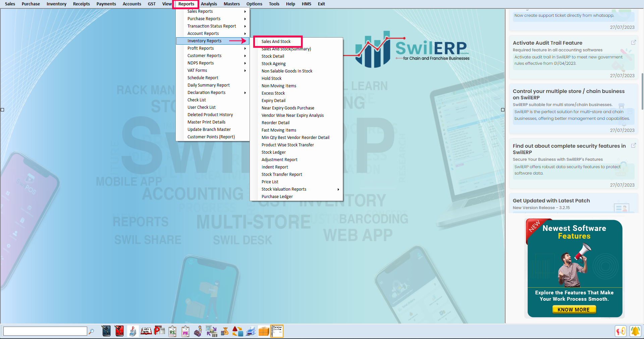Open the Analysis menu
Image resolution: width=644 pixels, height=339 pixels.
209,4
